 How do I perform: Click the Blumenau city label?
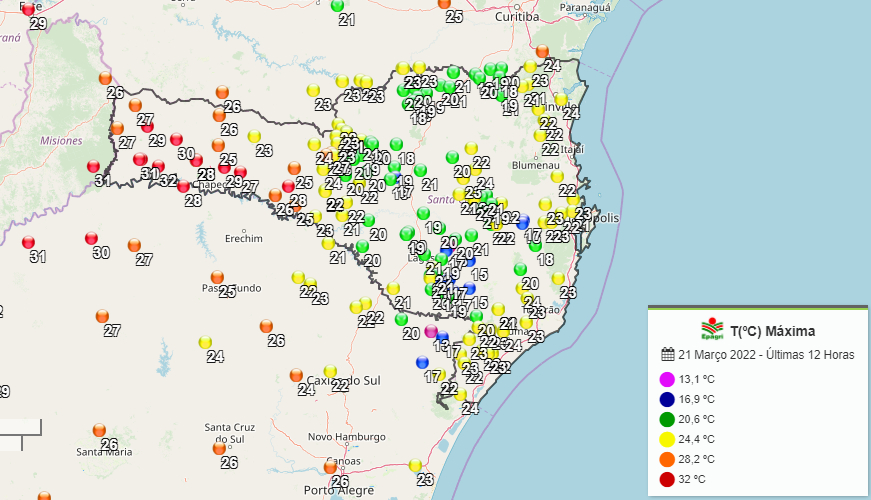tap(535, 165)
